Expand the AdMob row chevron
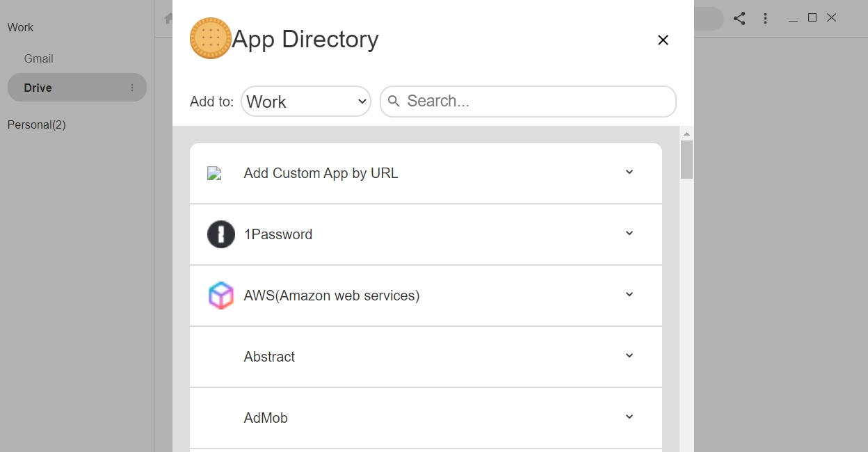Viewport: 868px width, 452px height. [629, 417]
